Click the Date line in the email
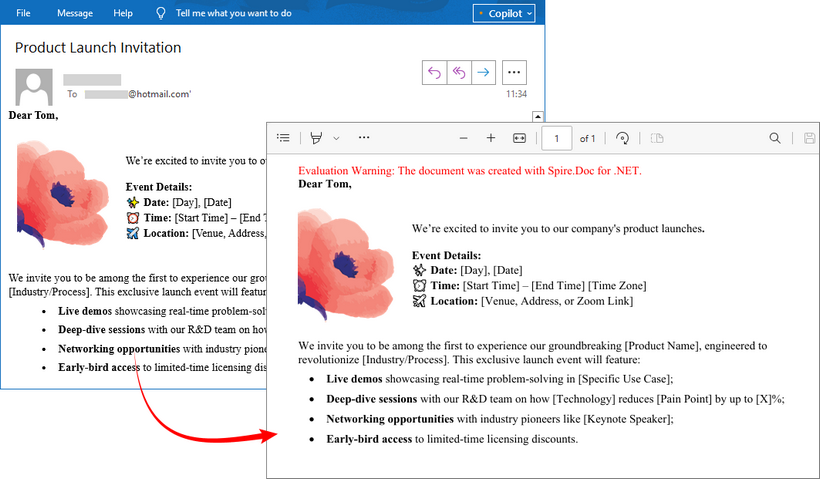The image size is (820, 479). tap(179, 202)
